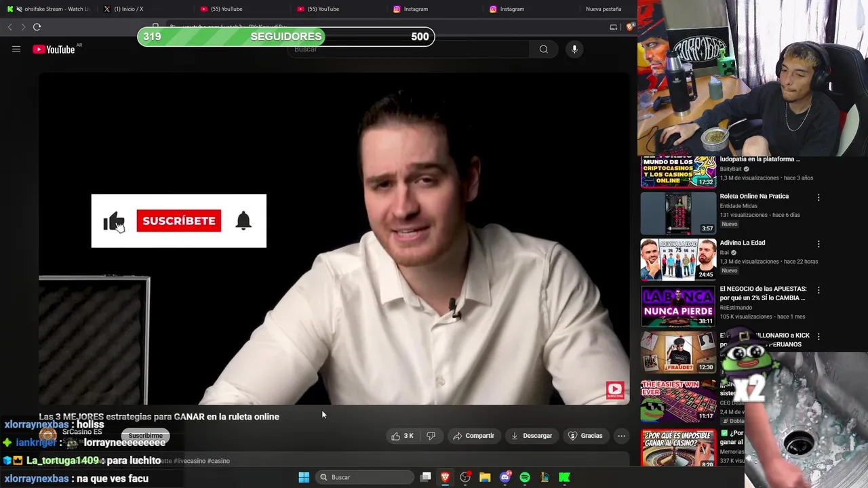Open the Adivina La Edad thumbnail 24:45
This screenshot has height=488, width=868.
(x=678, y=259)
